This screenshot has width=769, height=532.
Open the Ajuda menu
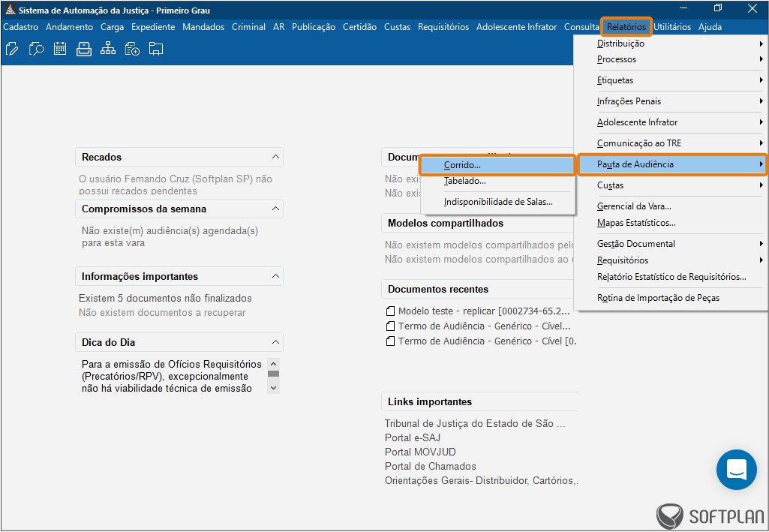[x=710, y=27]
